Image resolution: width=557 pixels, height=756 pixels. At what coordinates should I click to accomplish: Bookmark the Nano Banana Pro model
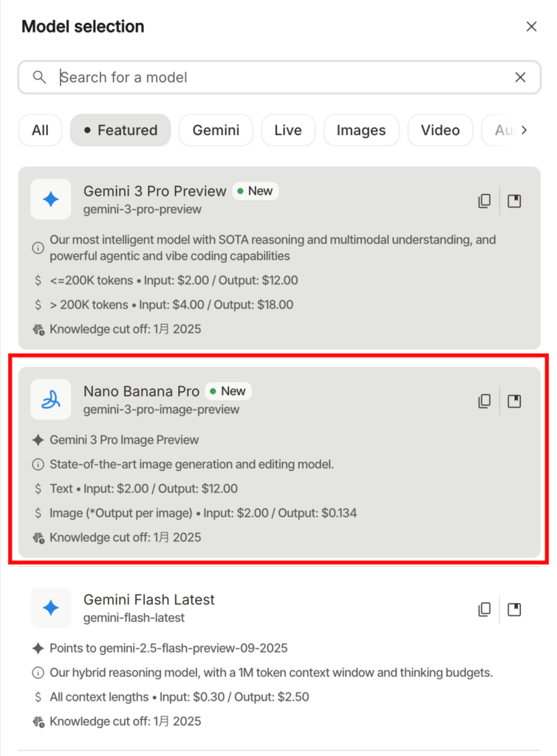514,401
